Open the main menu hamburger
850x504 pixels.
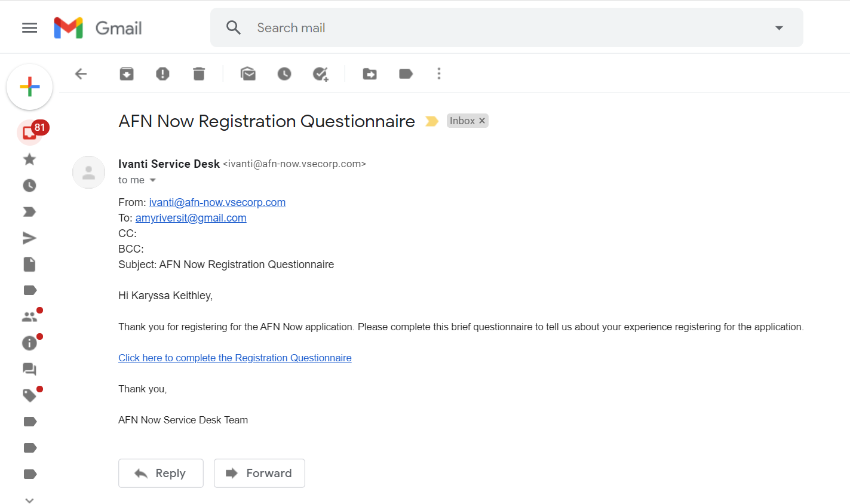click(x=29, y=28)
